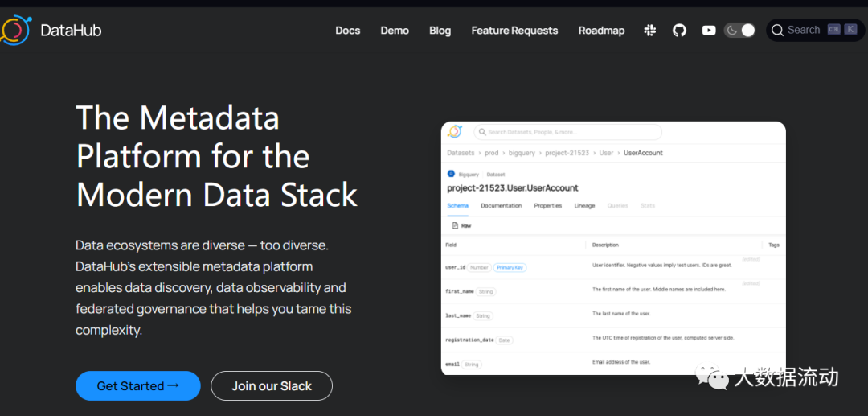The height and width of the screenshot is (416, 868).
Task: Click the Join our Slack button
Action: [272, 385]
